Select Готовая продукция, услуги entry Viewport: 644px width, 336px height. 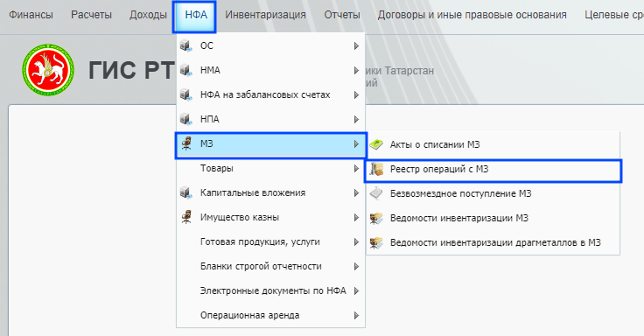coord(270,241)
